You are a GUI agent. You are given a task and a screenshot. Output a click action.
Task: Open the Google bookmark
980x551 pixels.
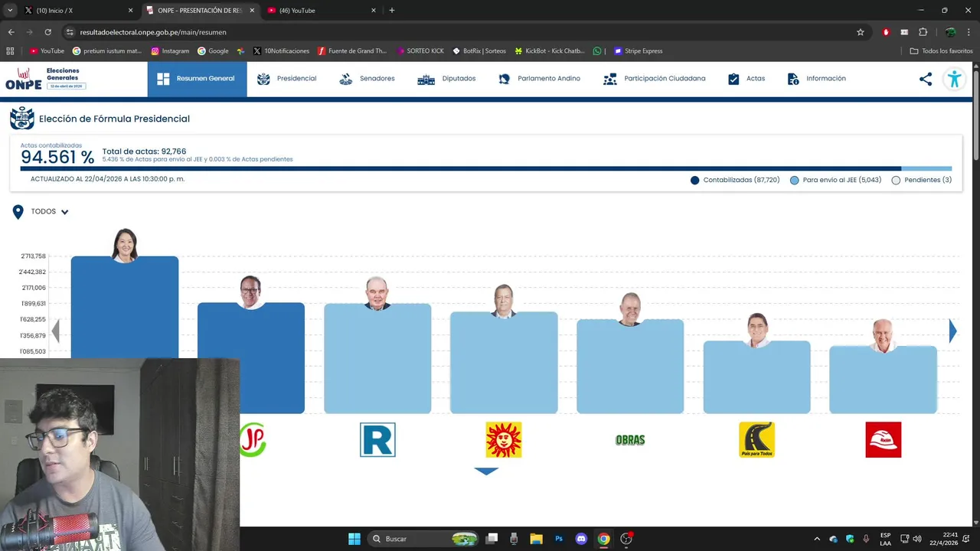tap(213, 51)
